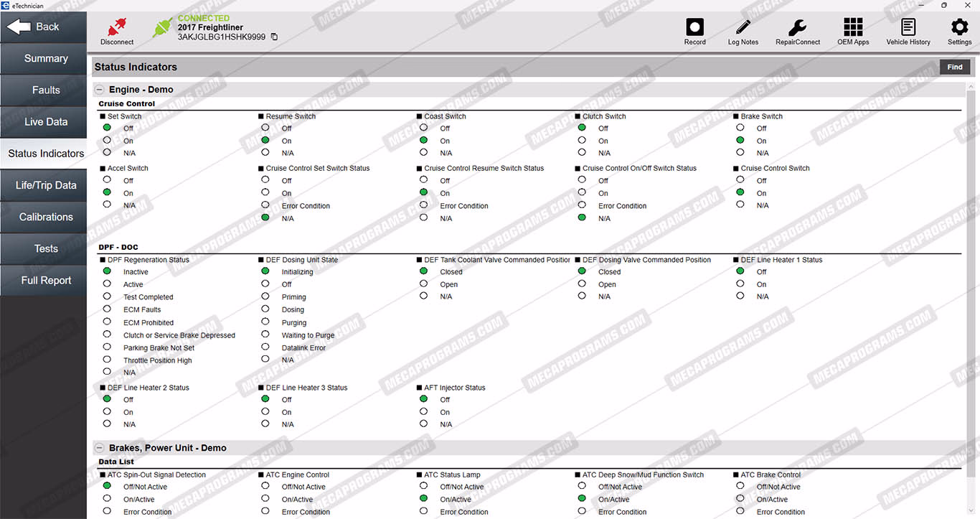Screen dimensions: 980x519
Task: Select the On radio under Set Switch
Action: pos(107,141)
